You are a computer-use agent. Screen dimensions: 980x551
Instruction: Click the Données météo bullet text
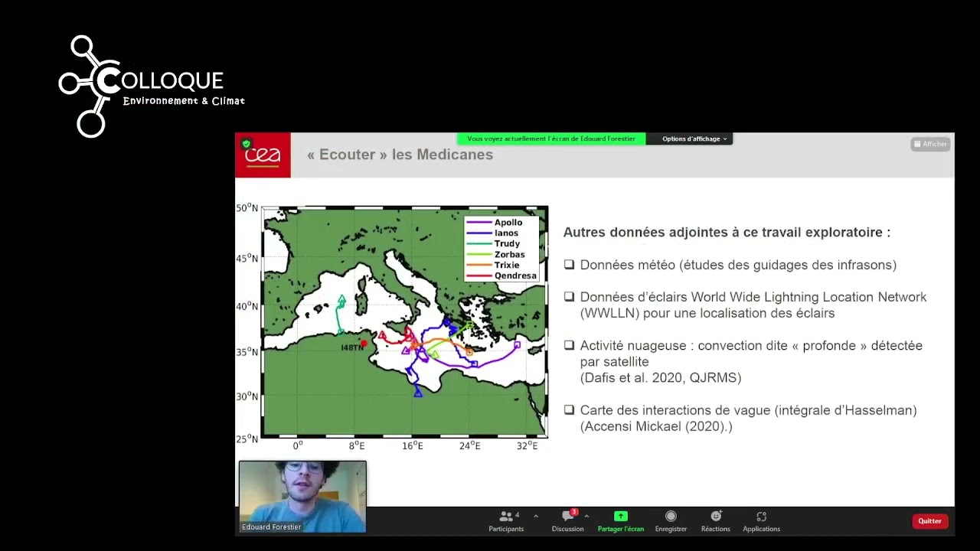coord(738,265)
